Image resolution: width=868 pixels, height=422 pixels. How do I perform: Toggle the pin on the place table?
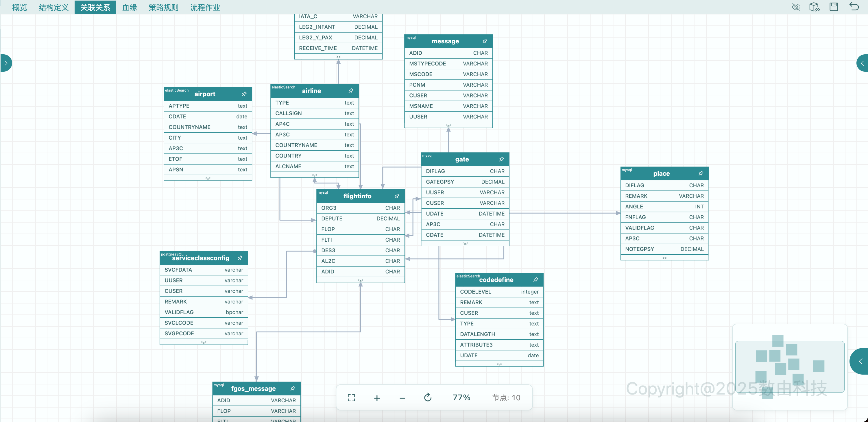[x=701, y=173]
